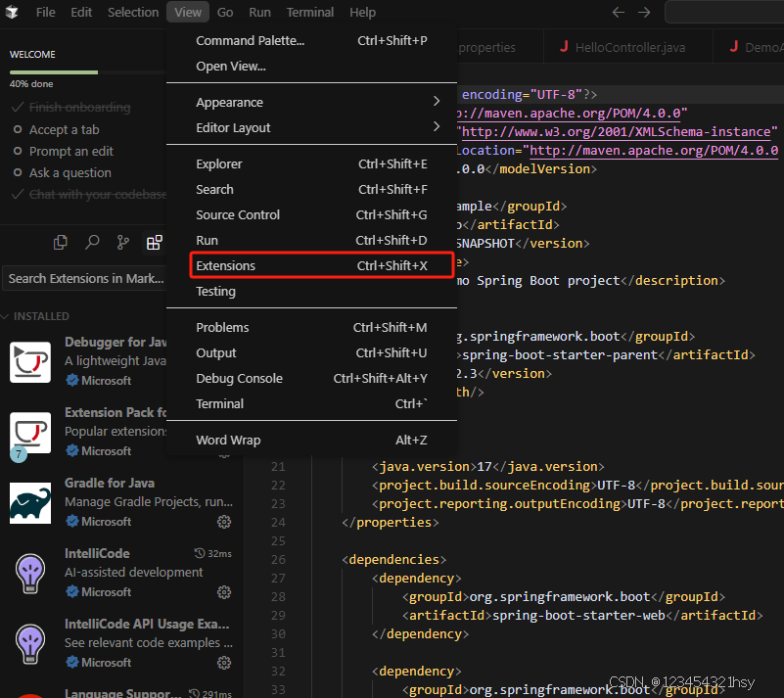Image resolution: width=784 pixels, height=698 pixels.
Task: Select Debug Console menu entry
Action: [x=311, y=379]
